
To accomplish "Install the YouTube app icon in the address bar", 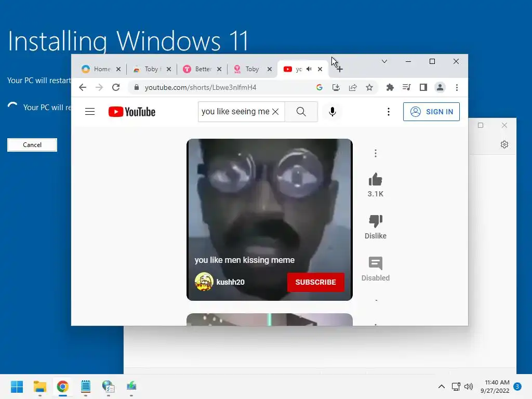I will coord(336,87).
